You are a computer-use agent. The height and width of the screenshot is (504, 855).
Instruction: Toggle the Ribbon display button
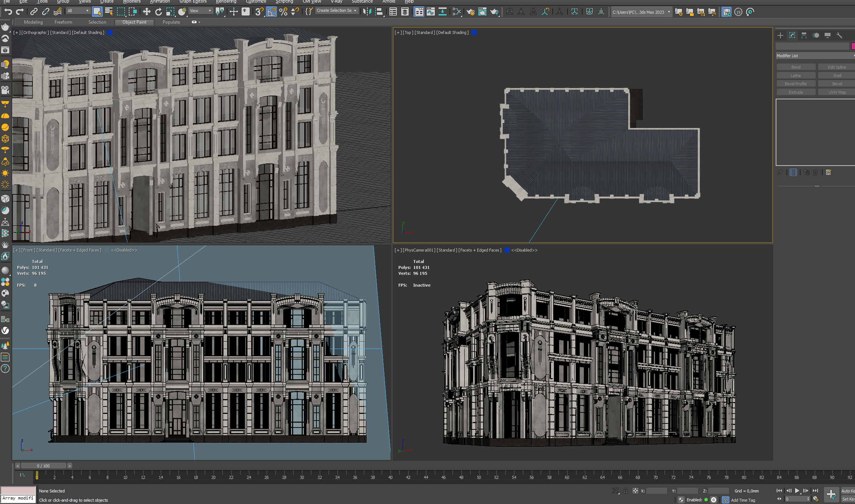pos(419,12)
